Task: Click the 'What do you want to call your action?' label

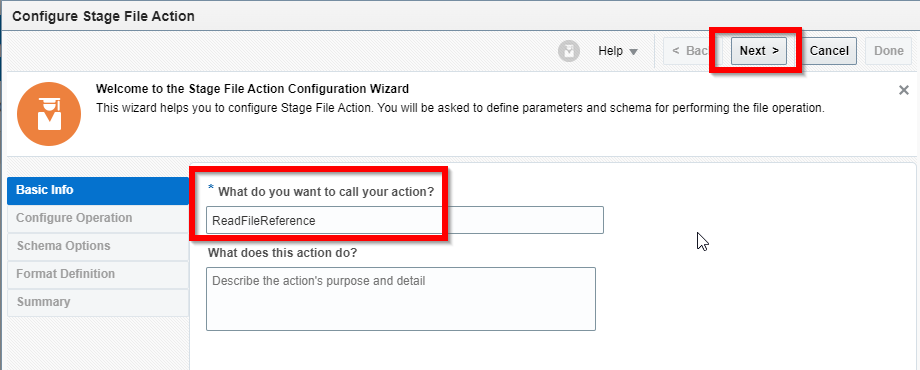Action: pos(326,191)
